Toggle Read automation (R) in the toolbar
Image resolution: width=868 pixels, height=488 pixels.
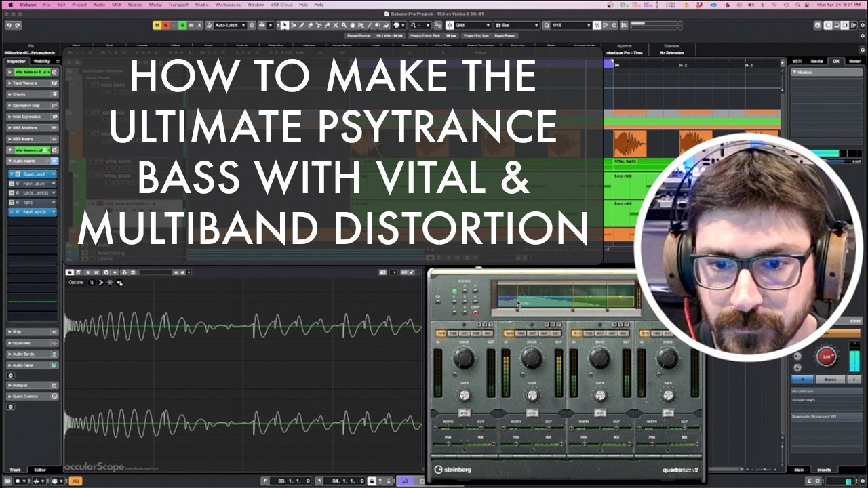(x=182, y=26)
